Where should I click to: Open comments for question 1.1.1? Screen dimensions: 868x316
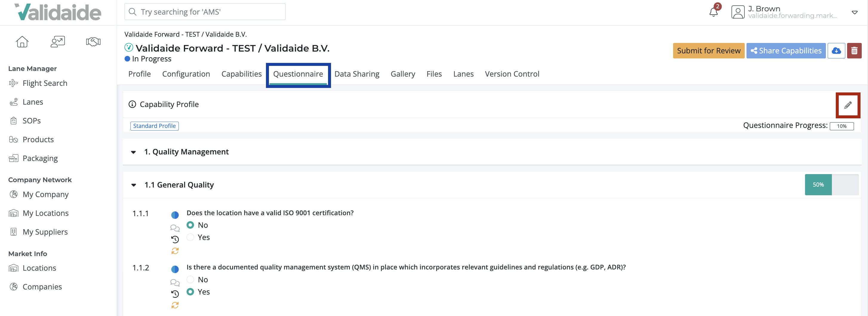point(175,228)
